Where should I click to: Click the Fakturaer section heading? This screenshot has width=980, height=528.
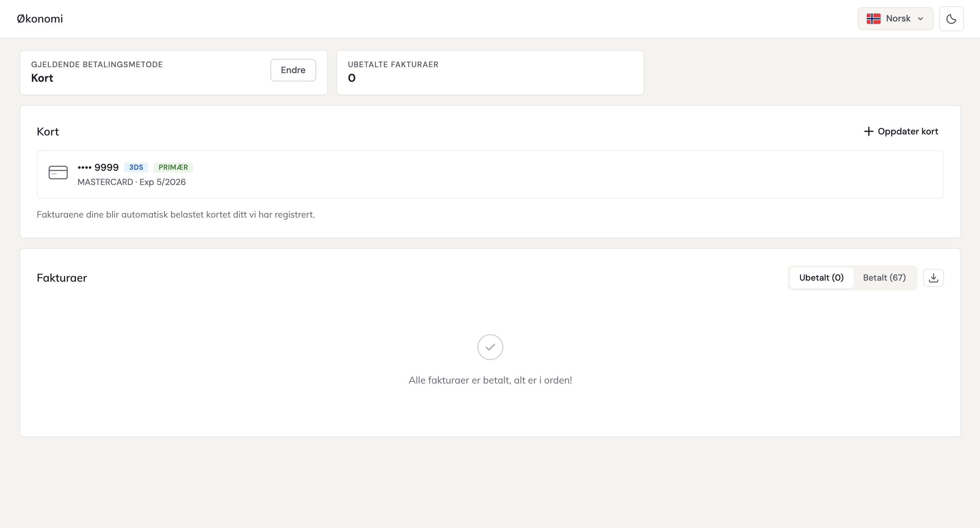coord(62,278)
